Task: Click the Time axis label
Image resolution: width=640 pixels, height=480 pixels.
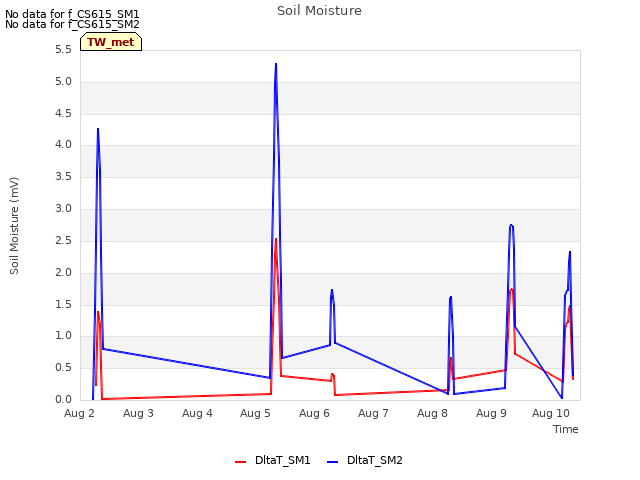Action: pos(566,429)
